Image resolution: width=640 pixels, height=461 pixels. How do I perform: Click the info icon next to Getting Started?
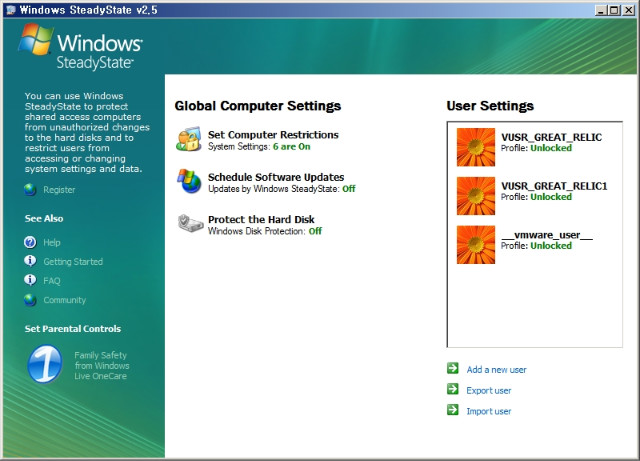[30, 261]
